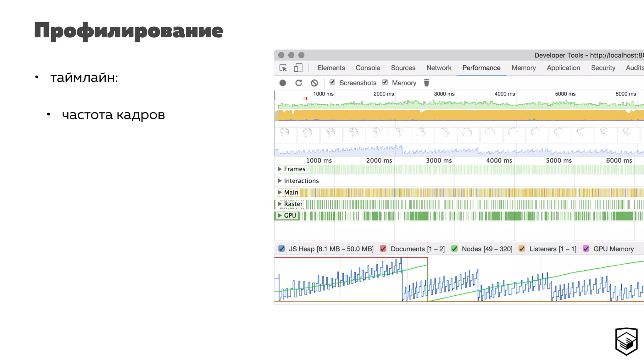The image size is (644, 362).
Task: Toggle device toolbar icon
Action: point(298,68)
